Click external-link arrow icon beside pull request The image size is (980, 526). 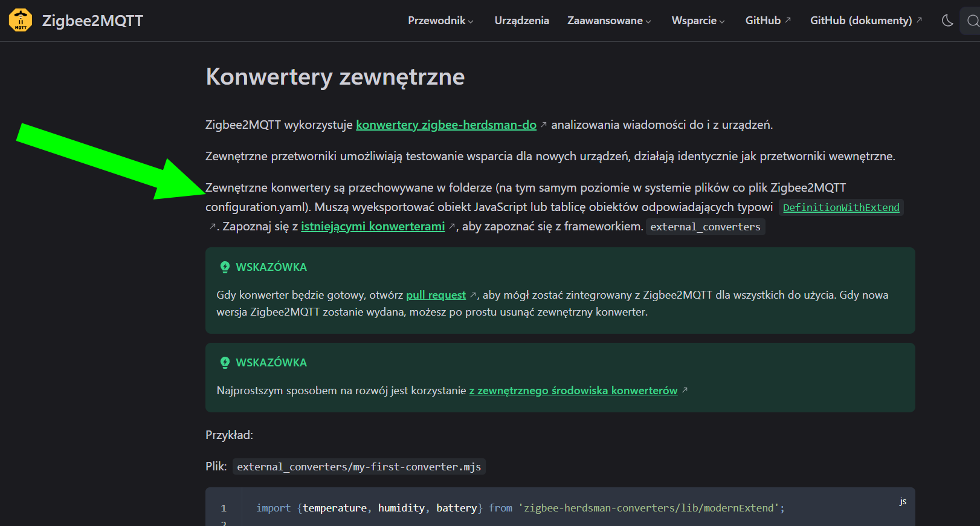(x=473, y=295)
